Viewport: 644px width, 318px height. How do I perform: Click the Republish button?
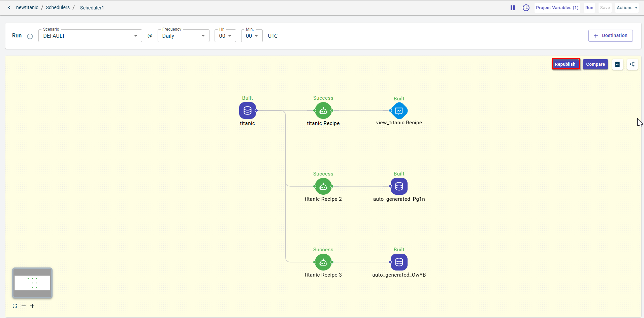click(565, 64)
